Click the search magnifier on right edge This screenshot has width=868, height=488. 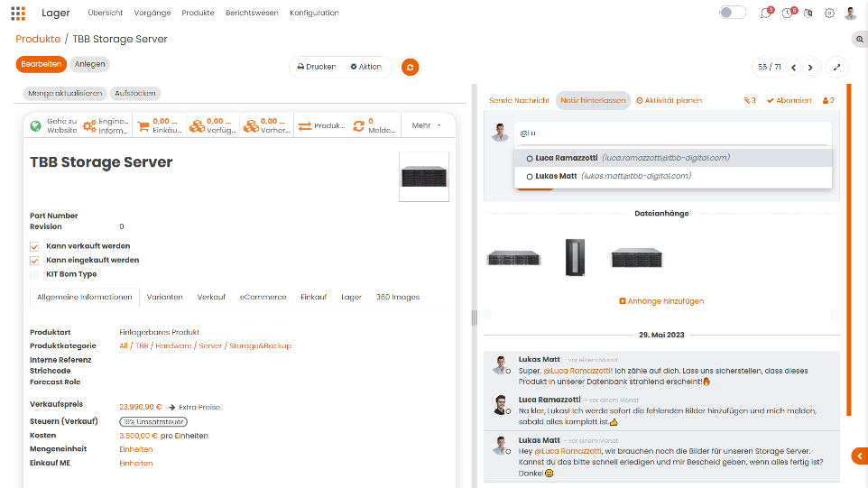coord(860,40)
